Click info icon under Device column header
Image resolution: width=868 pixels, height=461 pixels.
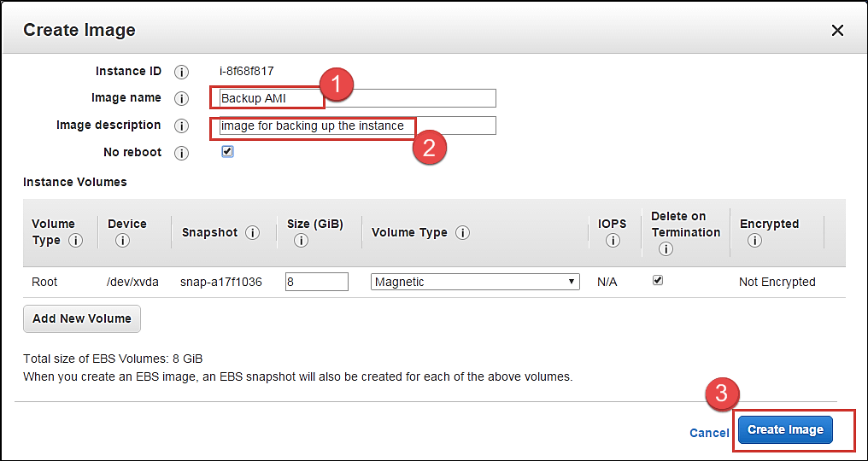(122, 242)
